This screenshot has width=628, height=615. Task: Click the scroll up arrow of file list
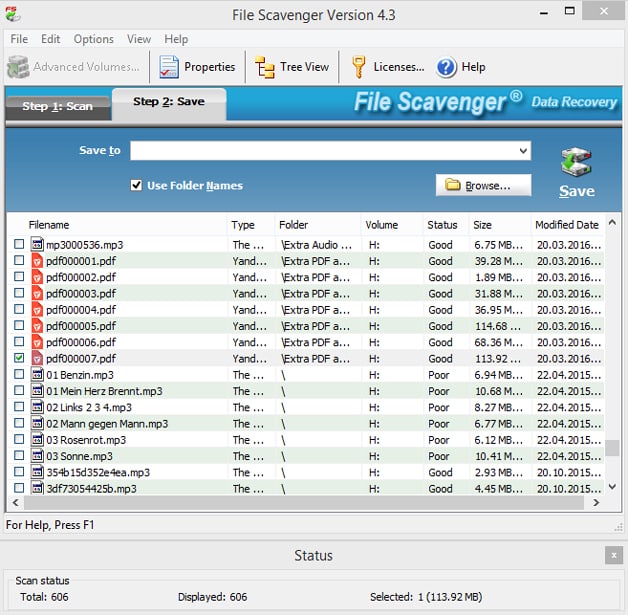612,222
